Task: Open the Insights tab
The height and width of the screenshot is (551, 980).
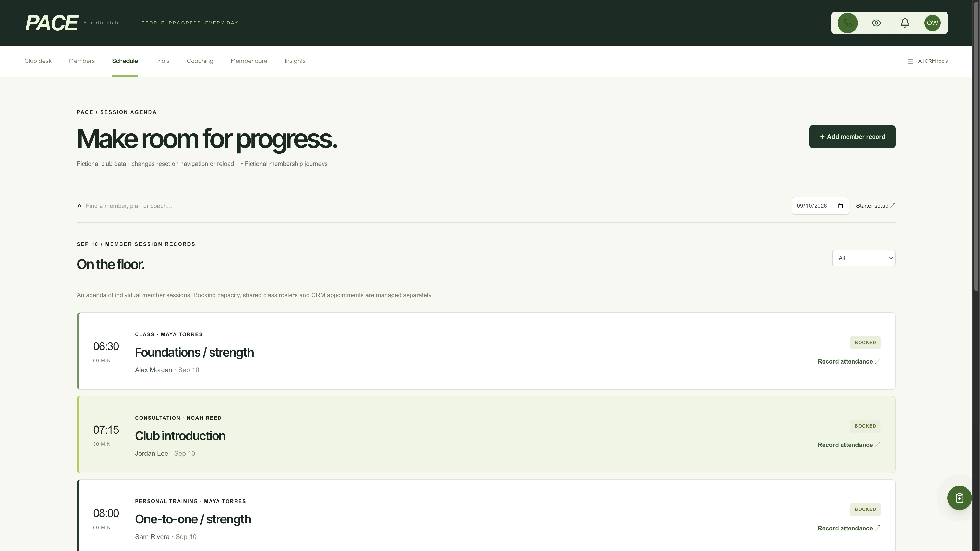Action: (295, 61)
